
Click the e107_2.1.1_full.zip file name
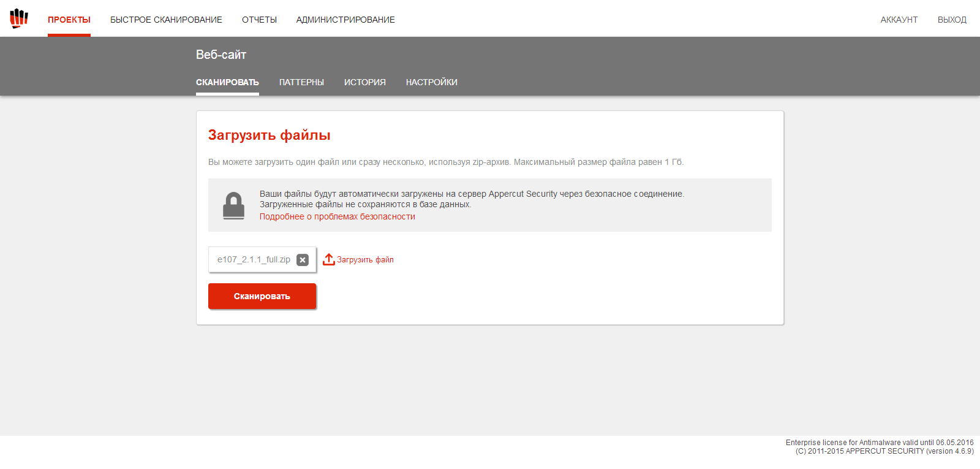click(x=254, y=259)
